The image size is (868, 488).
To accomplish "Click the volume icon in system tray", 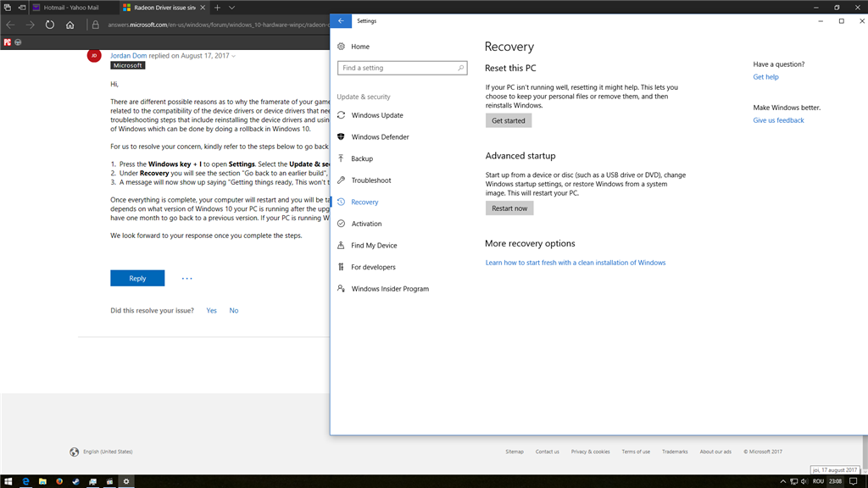I will click(804, 481).
